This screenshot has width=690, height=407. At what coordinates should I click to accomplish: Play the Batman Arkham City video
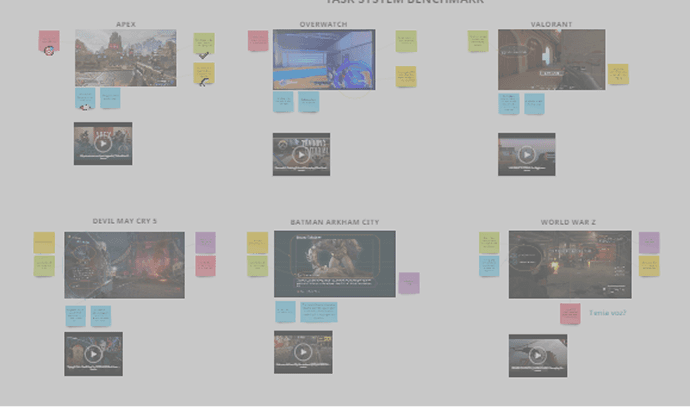coord(303,352)
